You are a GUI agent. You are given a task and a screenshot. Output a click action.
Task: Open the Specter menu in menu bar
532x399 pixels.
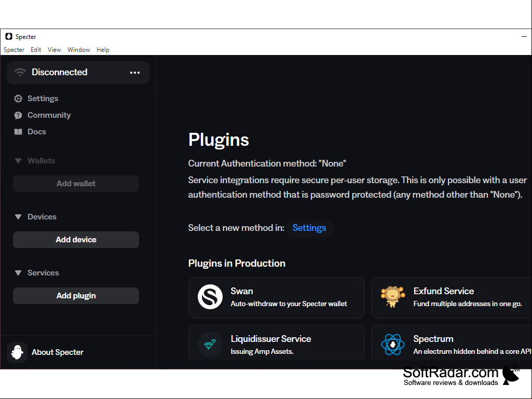[x=14, y=49]
